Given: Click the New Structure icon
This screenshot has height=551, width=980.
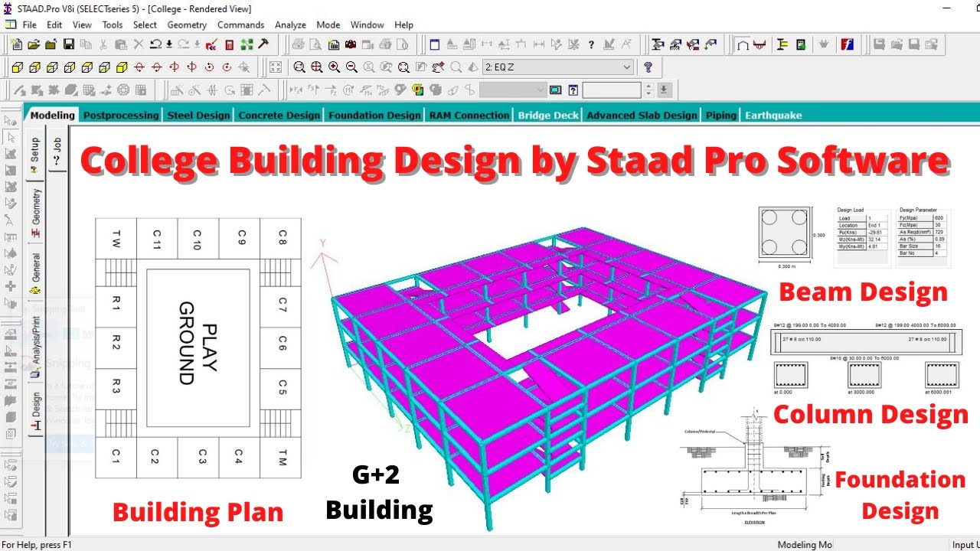Looking at the screenshot, I should [17, 44].
